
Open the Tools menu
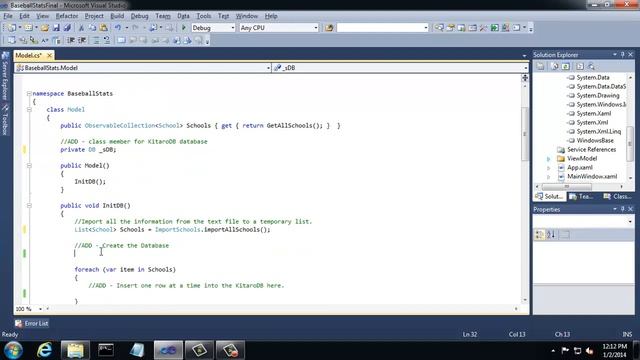point(204,16)
